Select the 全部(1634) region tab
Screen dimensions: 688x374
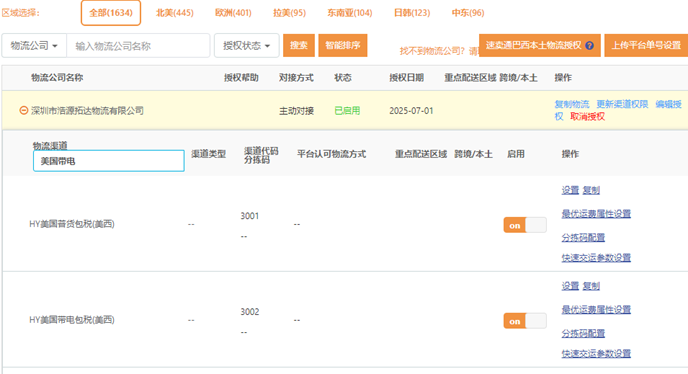pos(111,13)
